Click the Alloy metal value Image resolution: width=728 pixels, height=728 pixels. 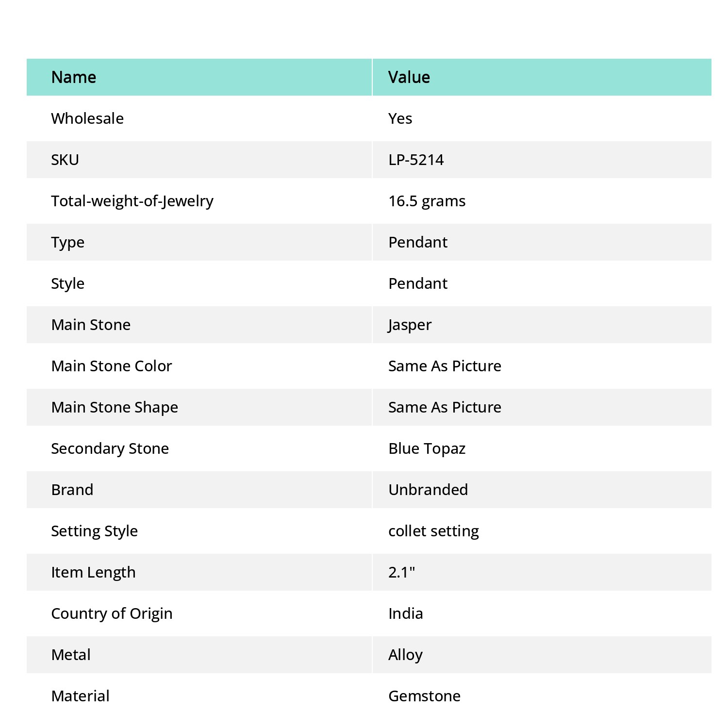click(x=405, y=655)
